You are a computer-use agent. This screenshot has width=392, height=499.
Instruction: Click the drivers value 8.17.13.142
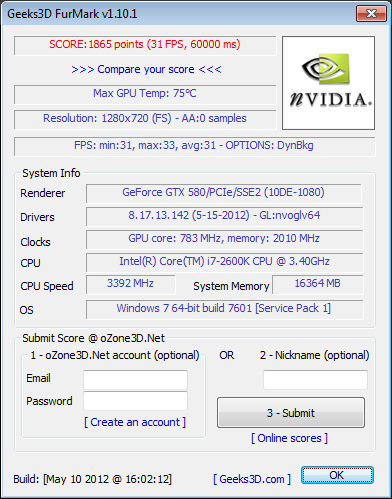click(224, 215)
